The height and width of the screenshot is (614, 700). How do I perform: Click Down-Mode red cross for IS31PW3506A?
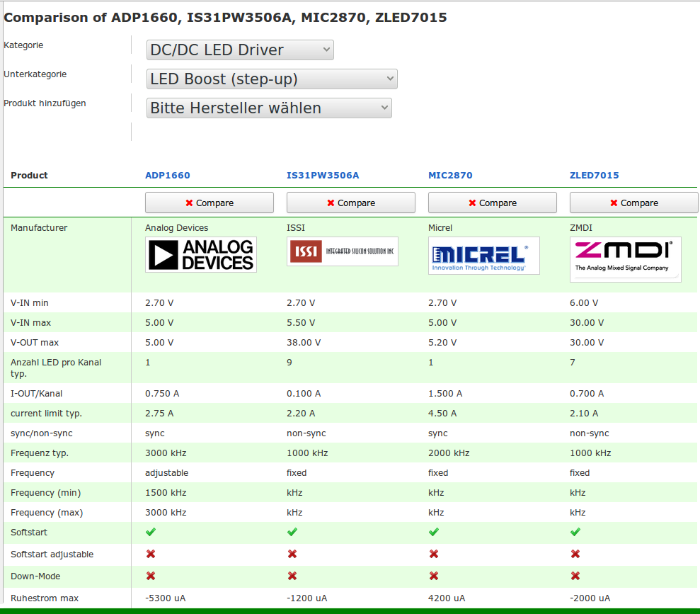tap(292, 576)
